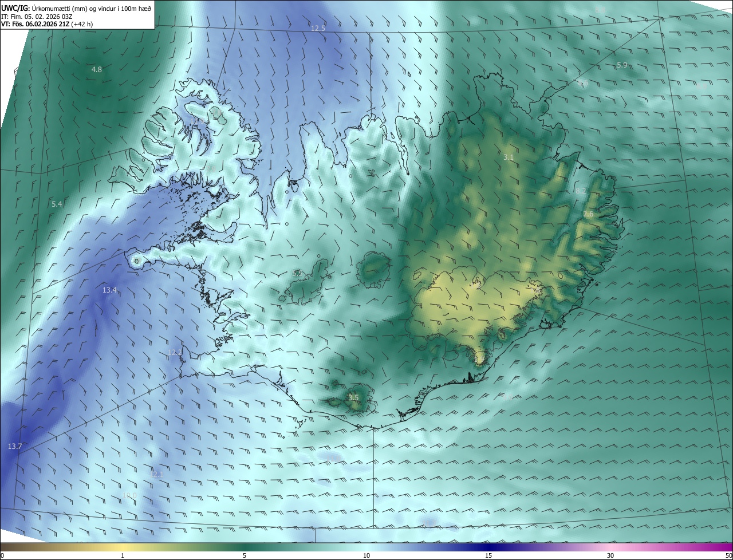Viewport: 733px width, 560px height.
Task: Select the "VT: Fös. 06.02.2026 21Z" valid-time line
Action: click(47, 24)
